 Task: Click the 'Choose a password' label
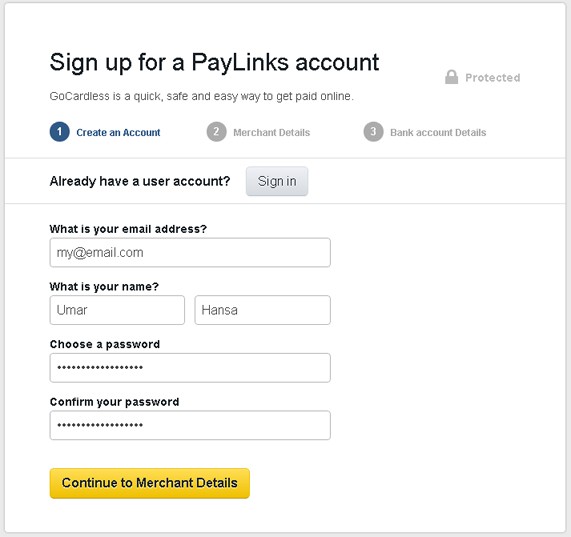click(105, 344)
